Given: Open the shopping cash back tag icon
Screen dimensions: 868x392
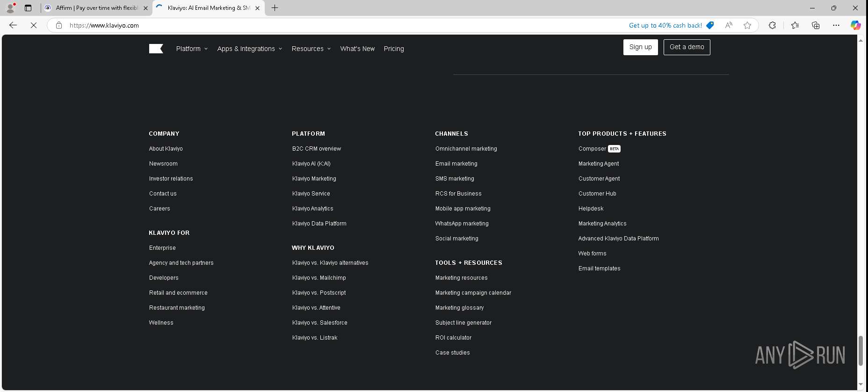Looking at the screenshot, I should (710, 25).
